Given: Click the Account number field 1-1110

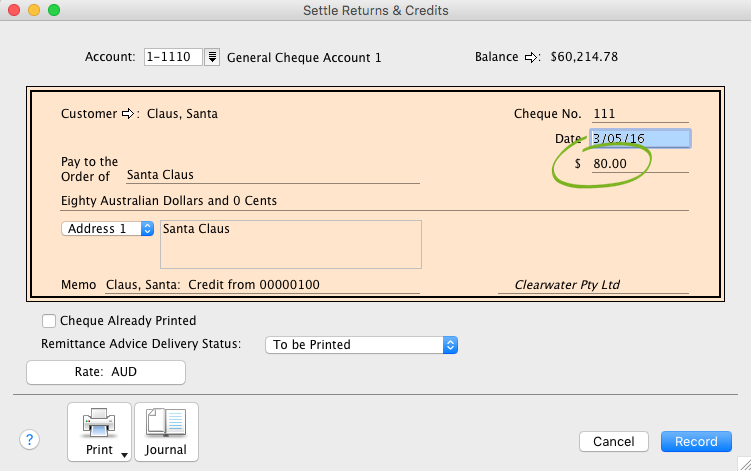Looking at the screenshot, I should pos(173,57).
